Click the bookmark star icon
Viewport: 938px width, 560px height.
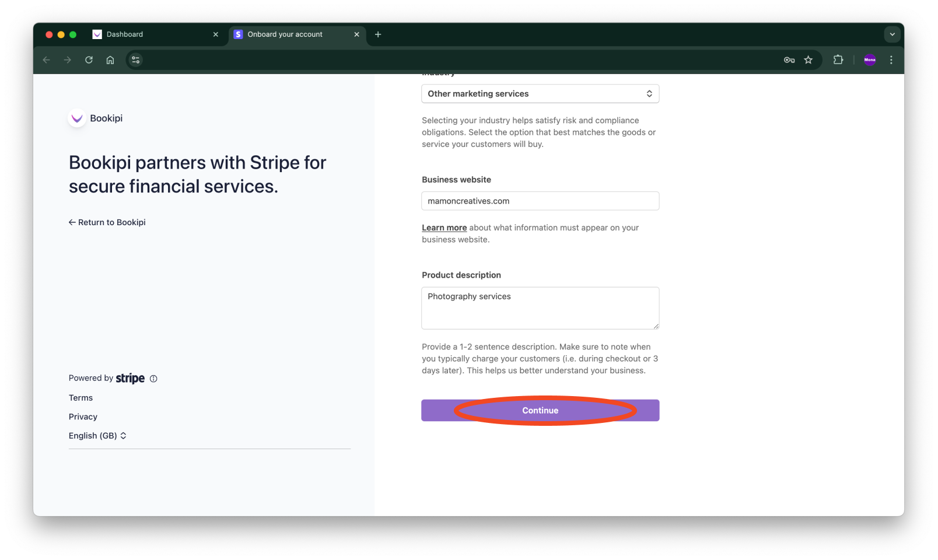pyautogui.click(x=808, y=60)
